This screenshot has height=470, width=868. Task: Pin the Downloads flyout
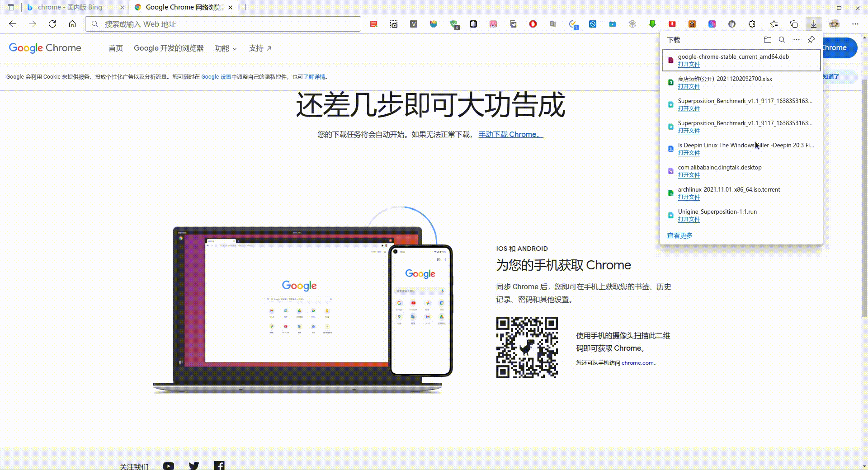tap(811, 40)
